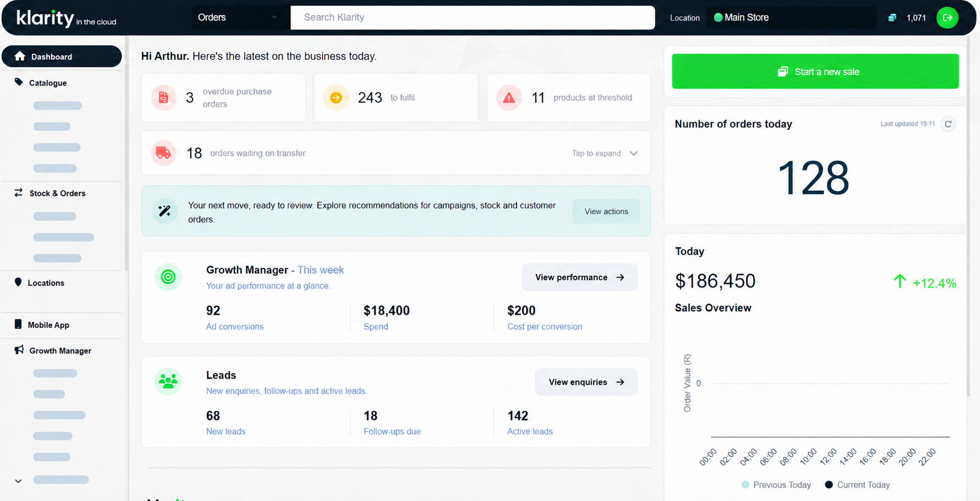Click the green logout icon in header
Screen dimensions: 980x501
coord(947,17)
